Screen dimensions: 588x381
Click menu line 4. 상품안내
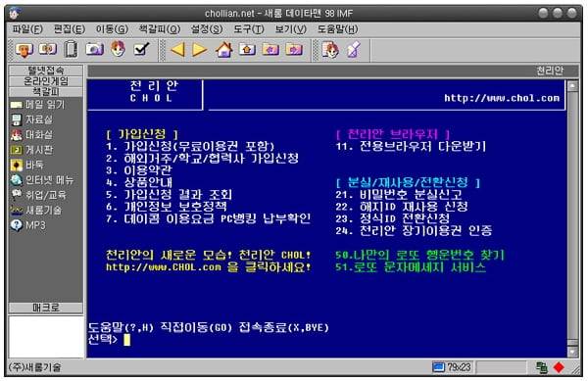pos(139,182)
